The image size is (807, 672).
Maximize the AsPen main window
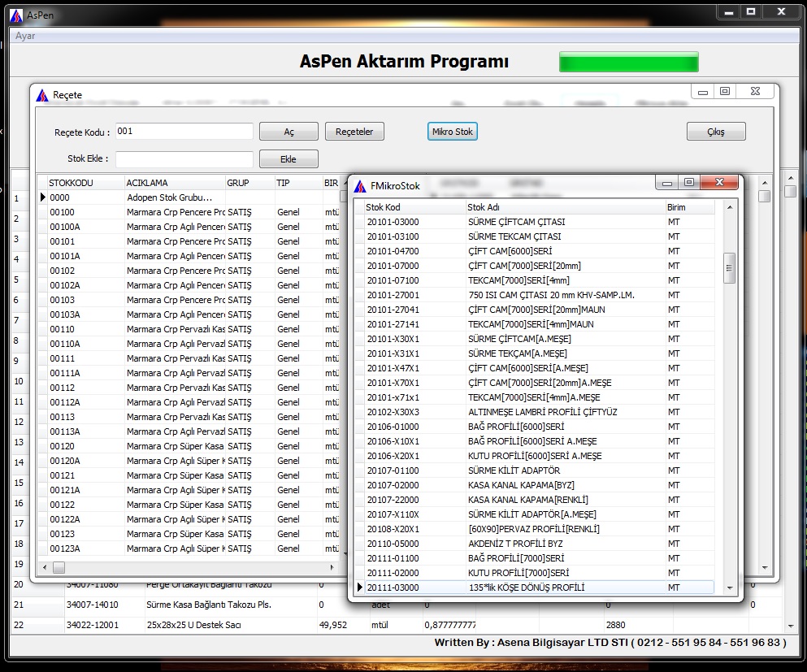pyautogui.click(x=751, y=12)
